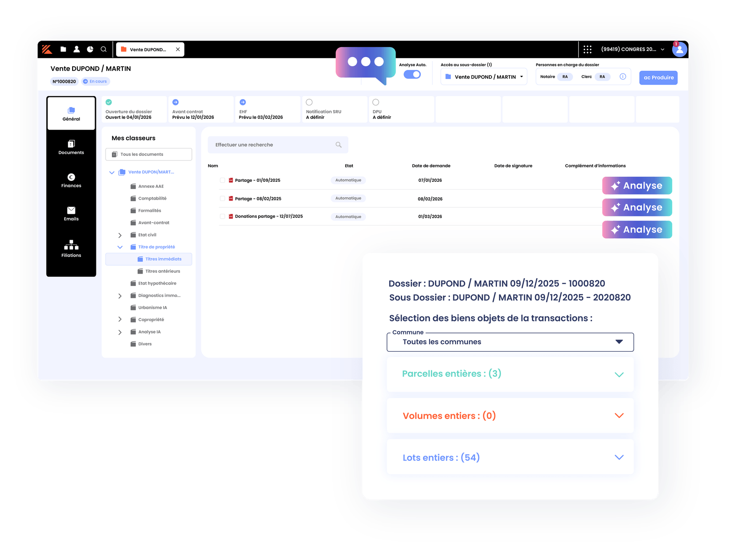Open the (99419) CONGRES account dropdown

click(x=633, y=49)
